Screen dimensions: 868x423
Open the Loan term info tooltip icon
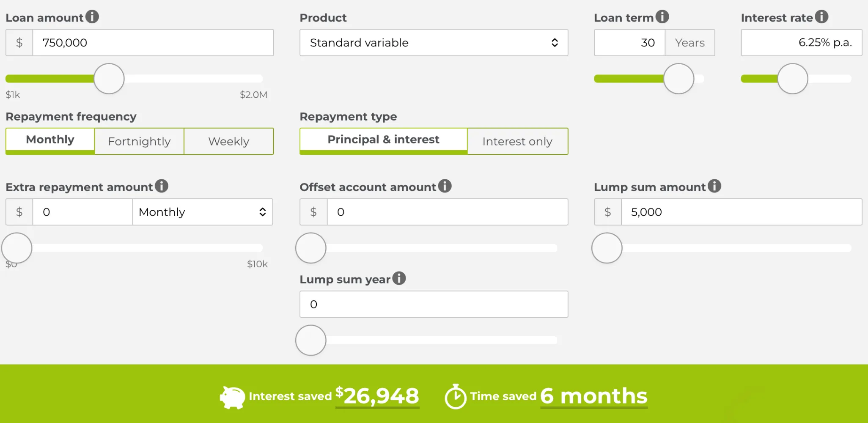662,17
